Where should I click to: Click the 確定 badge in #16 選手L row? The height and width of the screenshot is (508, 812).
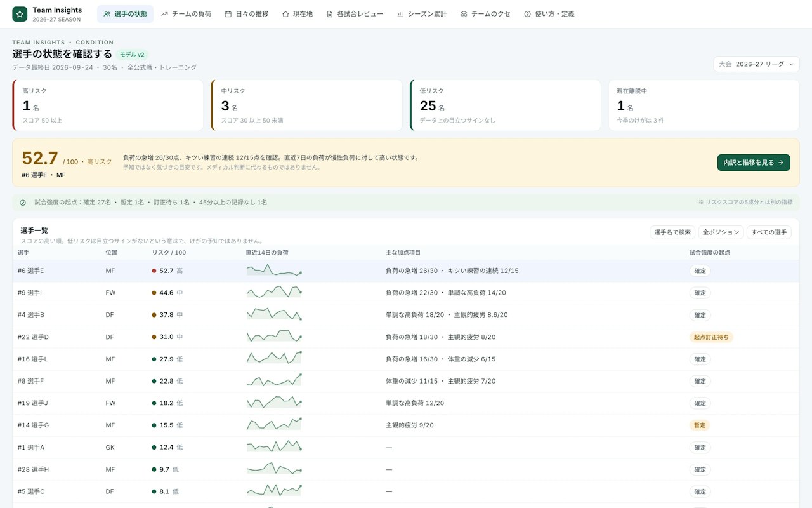[x=700, y=359]
